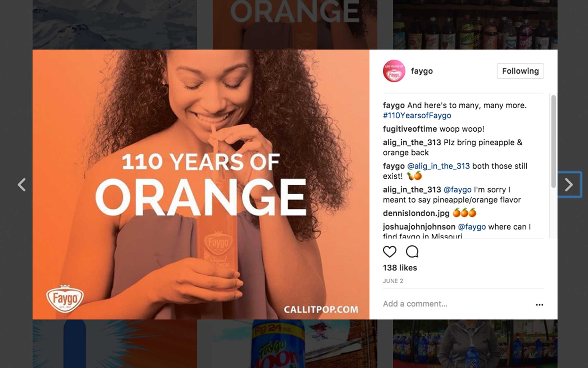
Task: Toggle the Following button for faygo
Action: pos(520,71)
